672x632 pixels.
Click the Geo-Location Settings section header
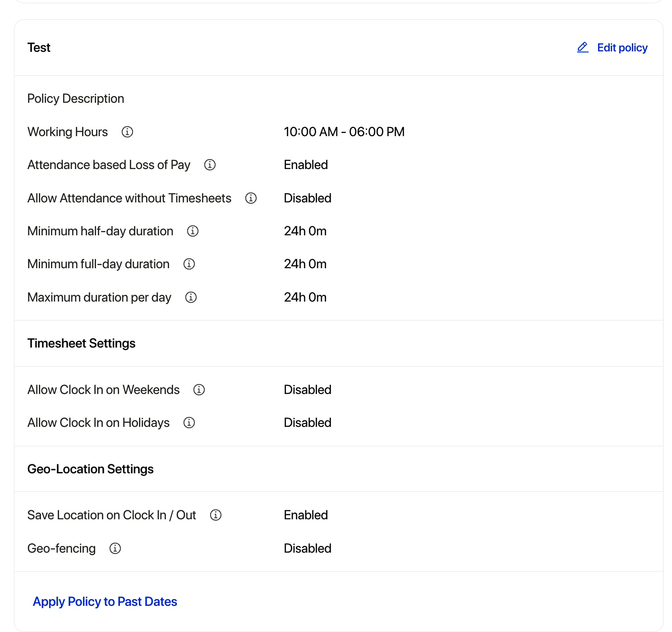click(x=90, y=469)
